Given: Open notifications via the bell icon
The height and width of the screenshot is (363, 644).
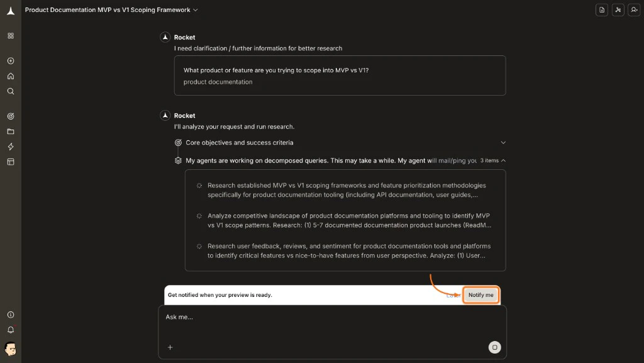Looking at the screenshot, I should click(10, 329).
